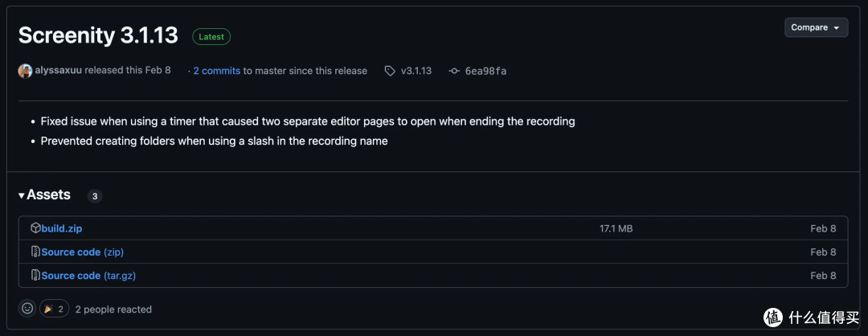Click the Feb 8 date in build.zip row
868x336 pixels.
pyautogui.click(x=823, y=228)
